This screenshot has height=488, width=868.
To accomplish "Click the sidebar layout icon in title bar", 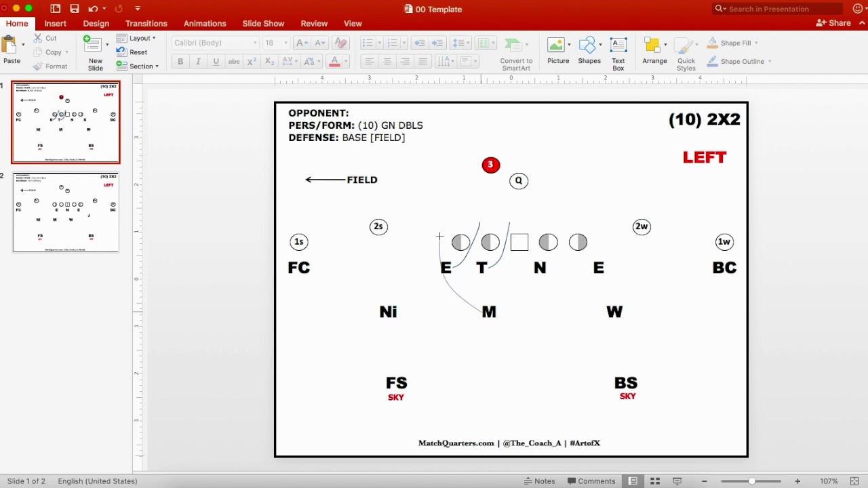I will click(x=56, y=9).
